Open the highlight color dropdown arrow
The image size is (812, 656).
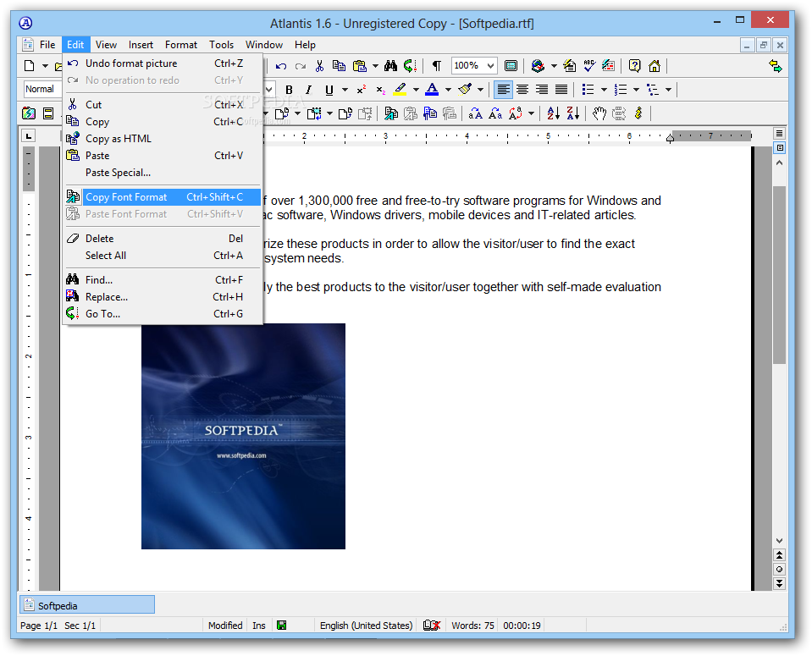pos(416,90)
